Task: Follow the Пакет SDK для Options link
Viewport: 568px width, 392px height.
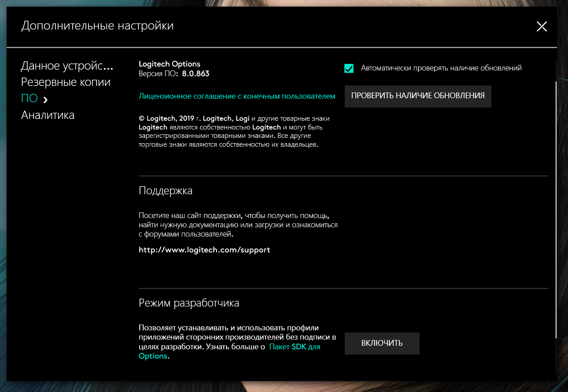Action: [294, 347]
